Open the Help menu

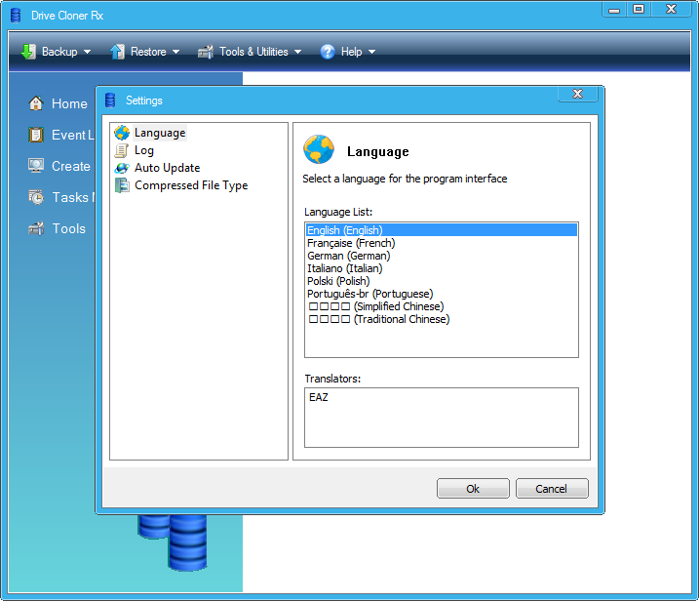[348, 52]
